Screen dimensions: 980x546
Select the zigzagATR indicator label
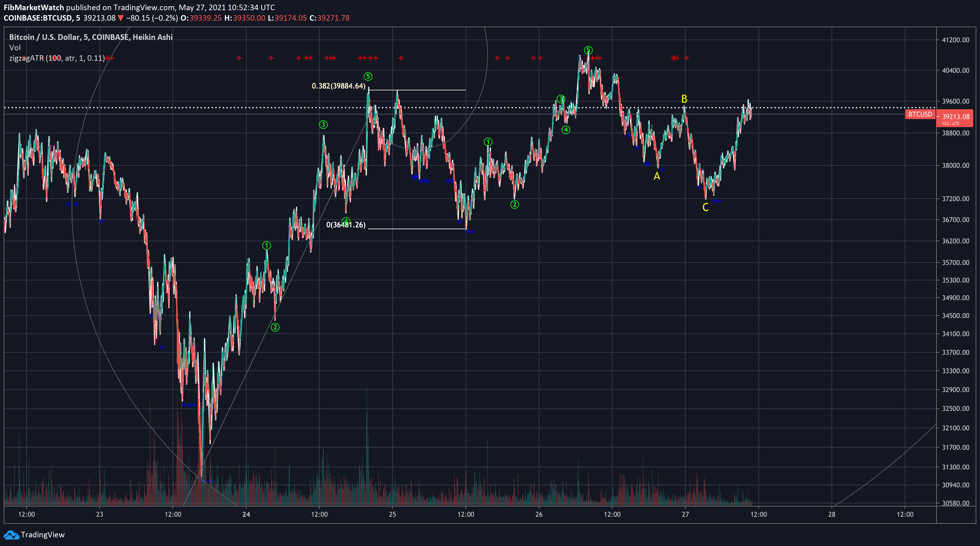pos(57,58)
